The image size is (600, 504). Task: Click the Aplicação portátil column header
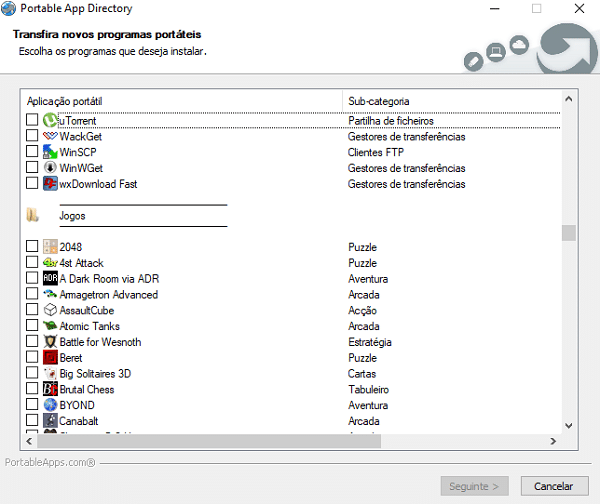pos(182,101)
